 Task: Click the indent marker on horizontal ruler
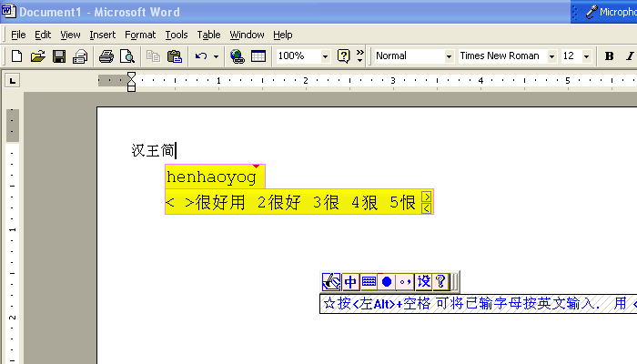pyautogui.click(x=131, y=82)
